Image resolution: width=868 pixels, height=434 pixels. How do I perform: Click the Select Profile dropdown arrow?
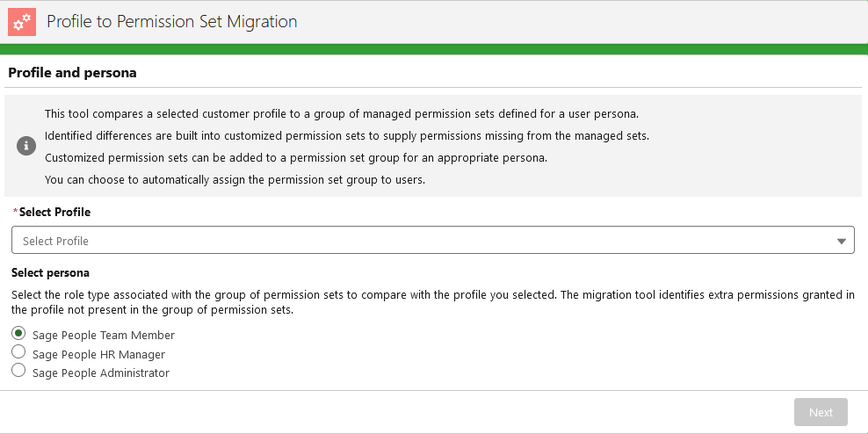[x=841, y=241]
